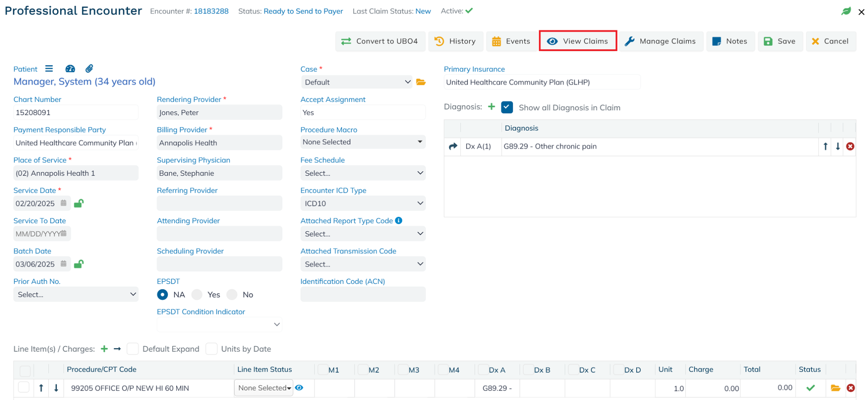Remove the G89.29 diagnosis row

(850, 146)
